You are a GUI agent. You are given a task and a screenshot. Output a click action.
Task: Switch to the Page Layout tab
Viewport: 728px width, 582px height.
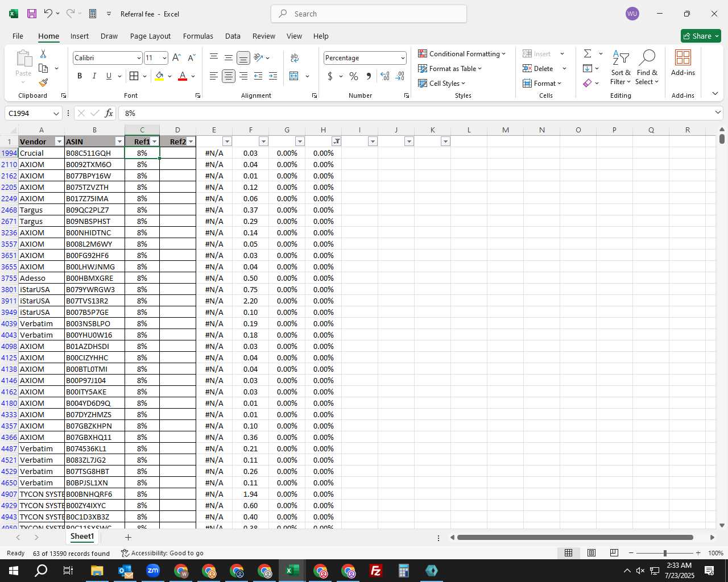point(150,36)
